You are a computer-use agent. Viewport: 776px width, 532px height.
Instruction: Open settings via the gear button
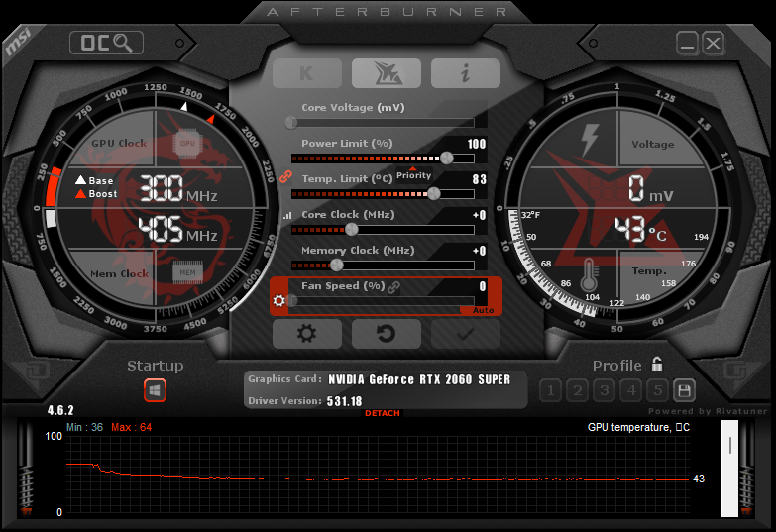(x=307, y=334)
